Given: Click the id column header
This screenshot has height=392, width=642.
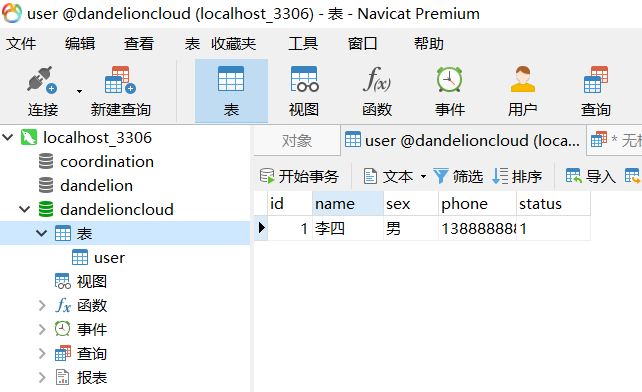Looking at the screenshot, I should 290,203.
